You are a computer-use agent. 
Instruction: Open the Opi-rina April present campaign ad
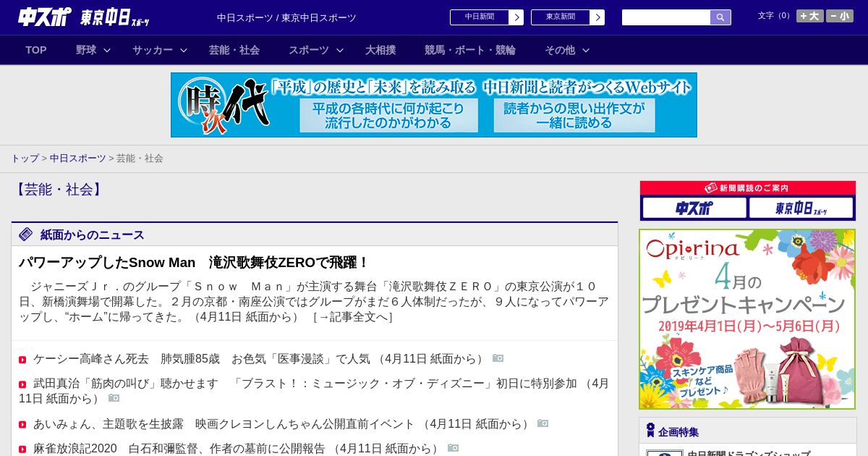747,319
